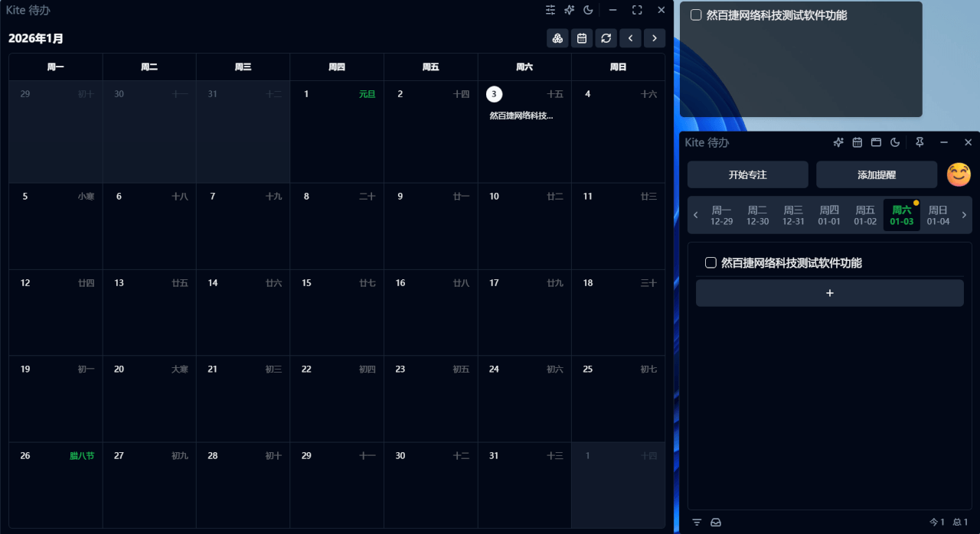This screenshot has height=534, width=980.
Task: Click the three-cubes icon in calendar toolbar
Action: pos(558,38)
